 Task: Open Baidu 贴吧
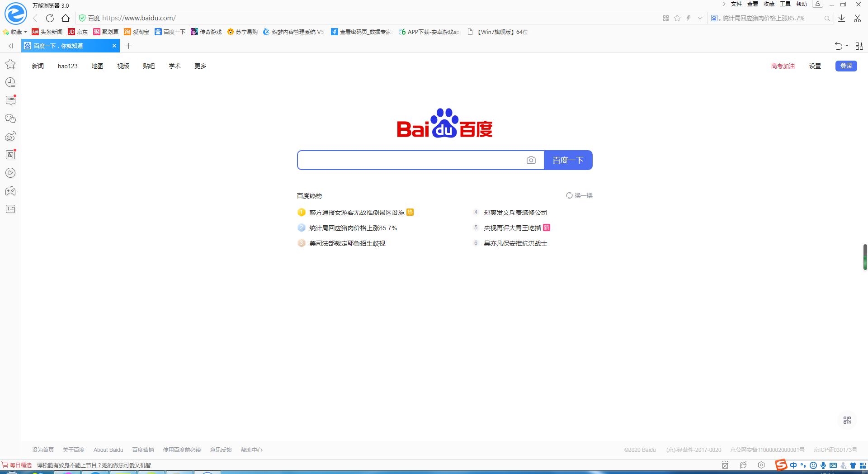click(x=149, y=66)
